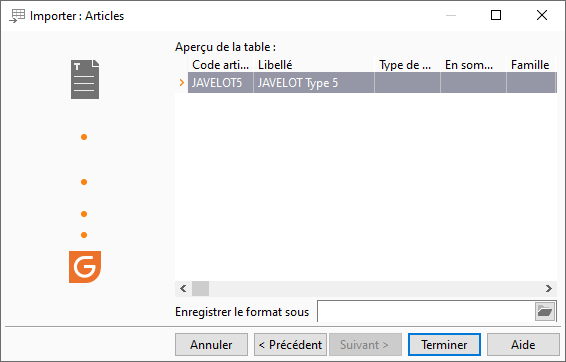Click the last orange step dot
The width and height of the screenshot is (566, 362).
point(84,235)
